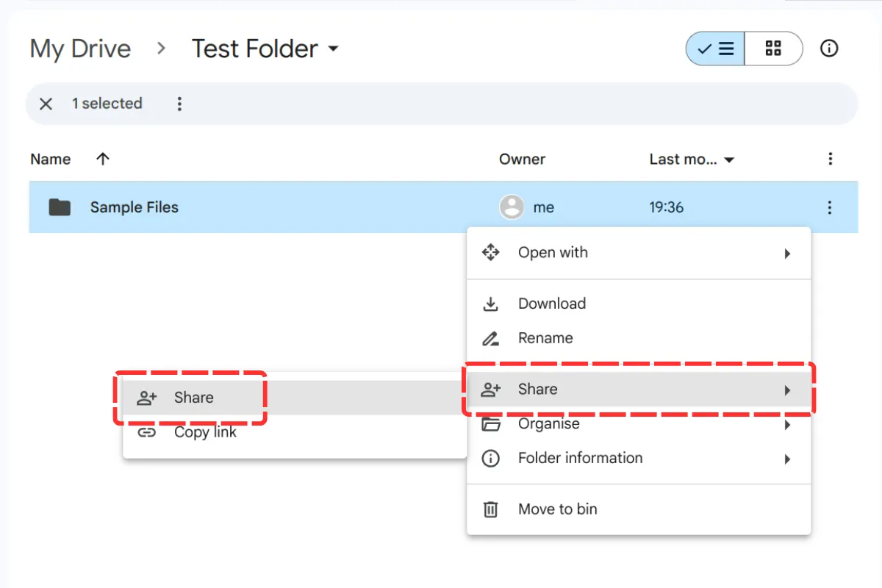The width and height of the screenshot is (882, 588).
Task: Click the Move to bin trash icon
Action: point(490,509)
